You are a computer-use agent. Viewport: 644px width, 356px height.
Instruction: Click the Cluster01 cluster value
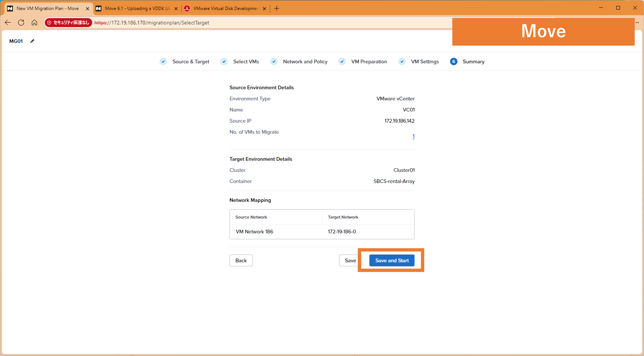(404, 170)
